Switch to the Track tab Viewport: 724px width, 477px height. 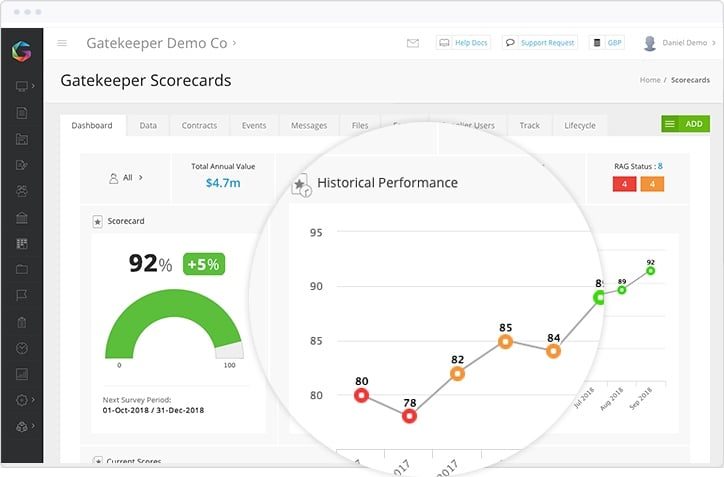coord(530,125)
